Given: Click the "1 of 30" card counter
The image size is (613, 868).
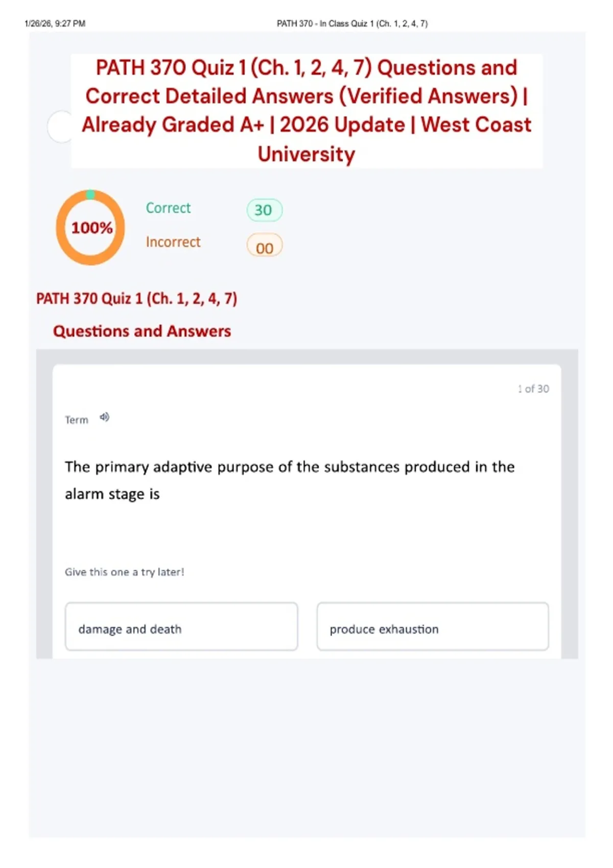Looking at the screenshot, I should click(x=533, y=389).
